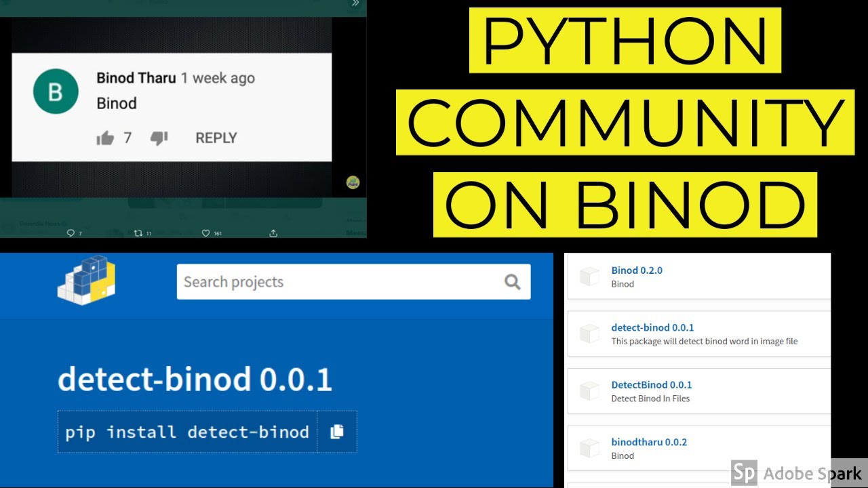
Task: Click '1 week ago' comment timestamp
Action: [x=218, y=78]
